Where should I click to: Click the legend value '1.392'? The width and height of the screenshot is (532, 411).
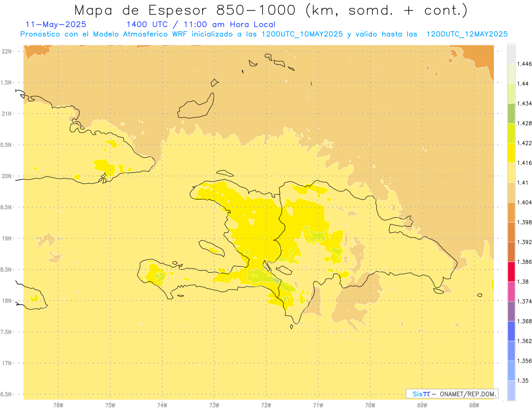tap(525, 242)
